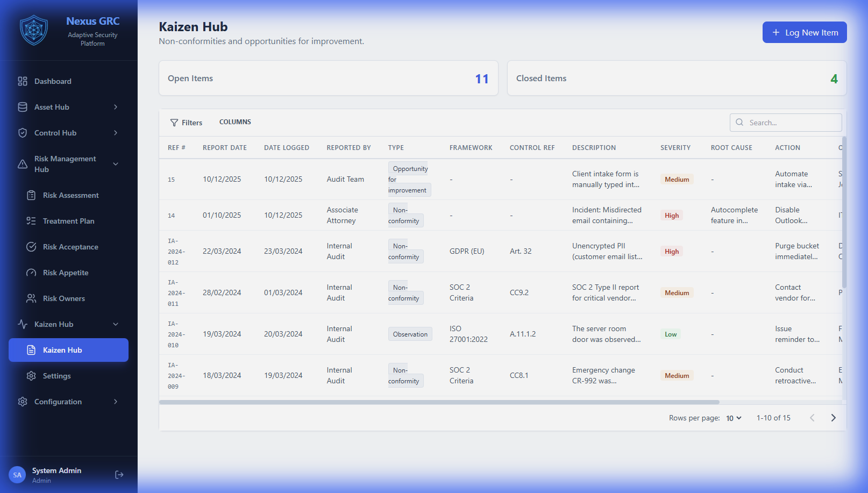Click the Risk Acceptance checkmark icon

pos(31,247)
